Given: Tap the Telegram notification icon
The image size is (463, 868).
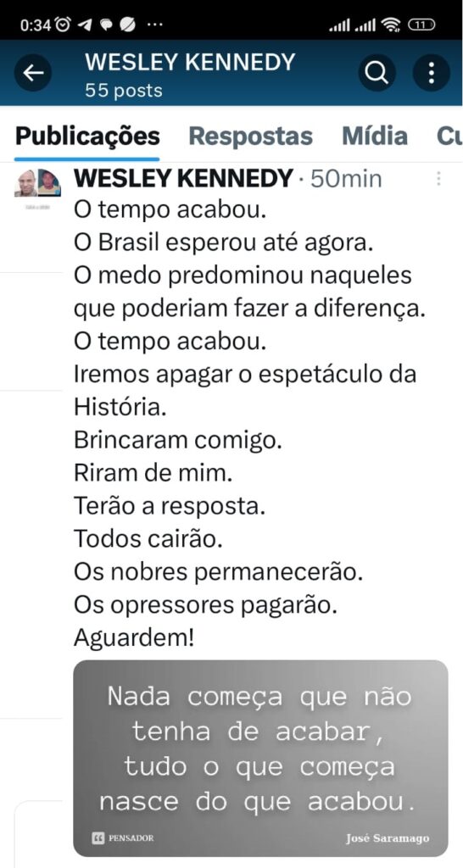Looking at the screenshot, I should pos(86,25).
